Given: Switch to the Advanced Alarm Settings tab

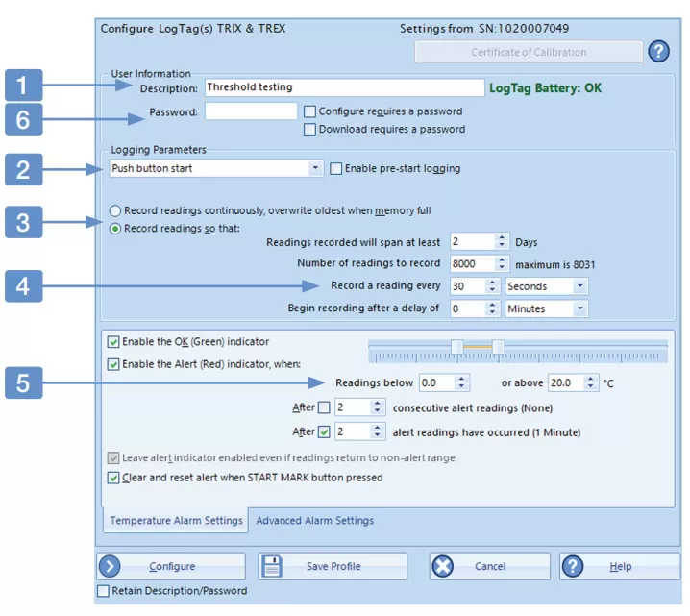Looking at the screenshot, I should pos(314,521).
